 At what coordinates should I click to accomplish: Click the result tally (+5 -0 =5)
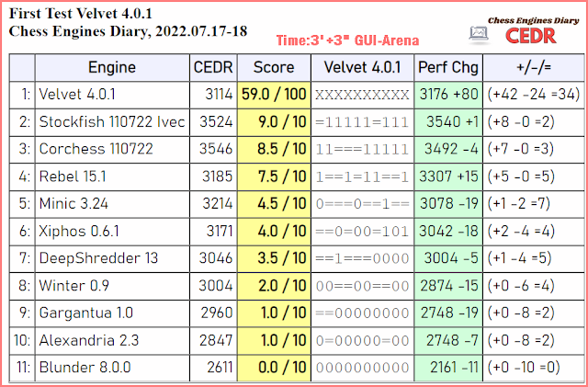(521, 176)
